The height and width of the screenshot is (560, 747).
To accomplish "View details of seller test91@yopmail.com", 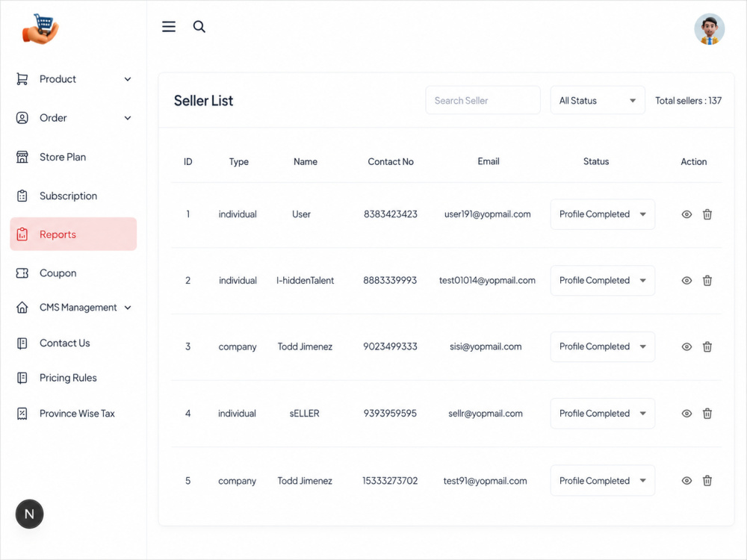I will tap(686, 480).
